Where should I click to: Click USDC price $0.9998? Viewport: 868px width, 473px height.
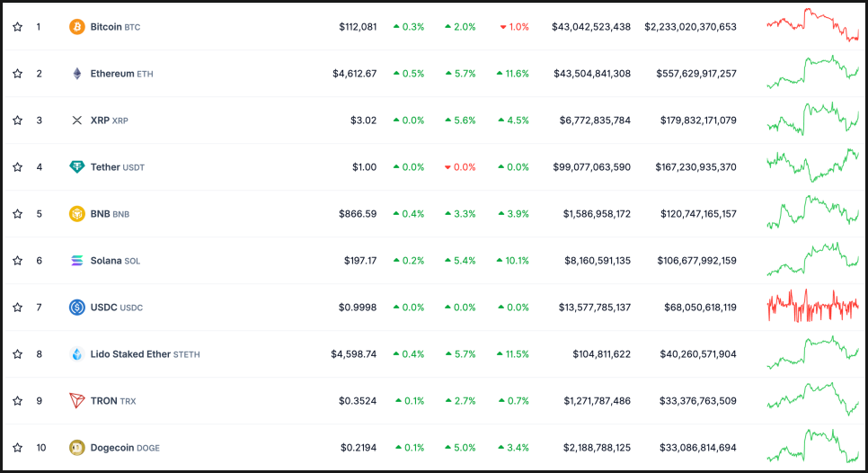(x=358, y=307)
